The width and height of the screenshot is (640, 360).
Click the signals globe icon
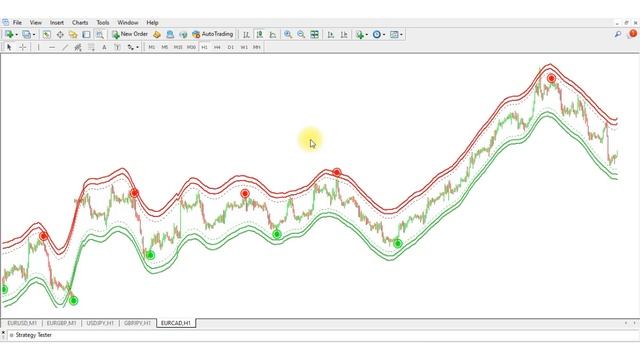[x=183, y=35]
